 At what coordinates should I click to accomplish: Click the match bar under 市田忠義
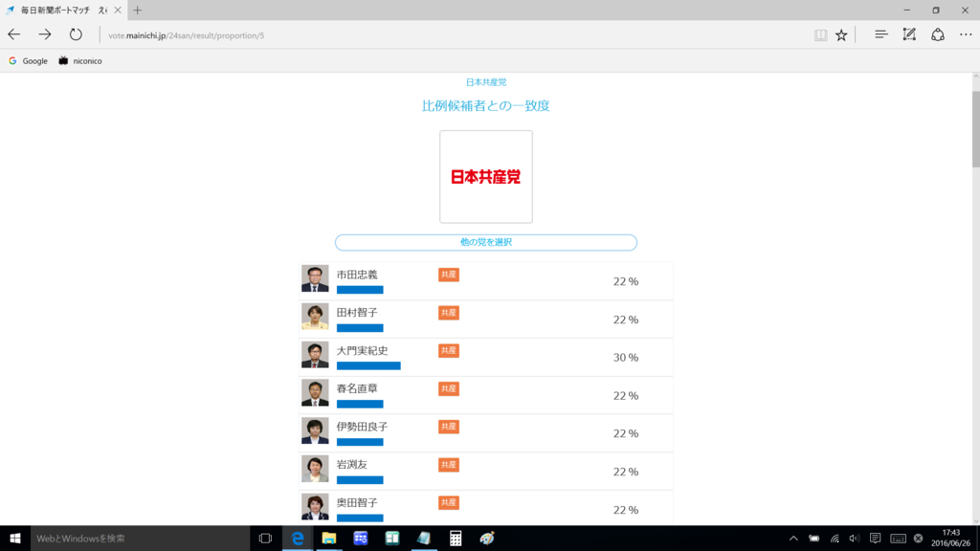360,290
